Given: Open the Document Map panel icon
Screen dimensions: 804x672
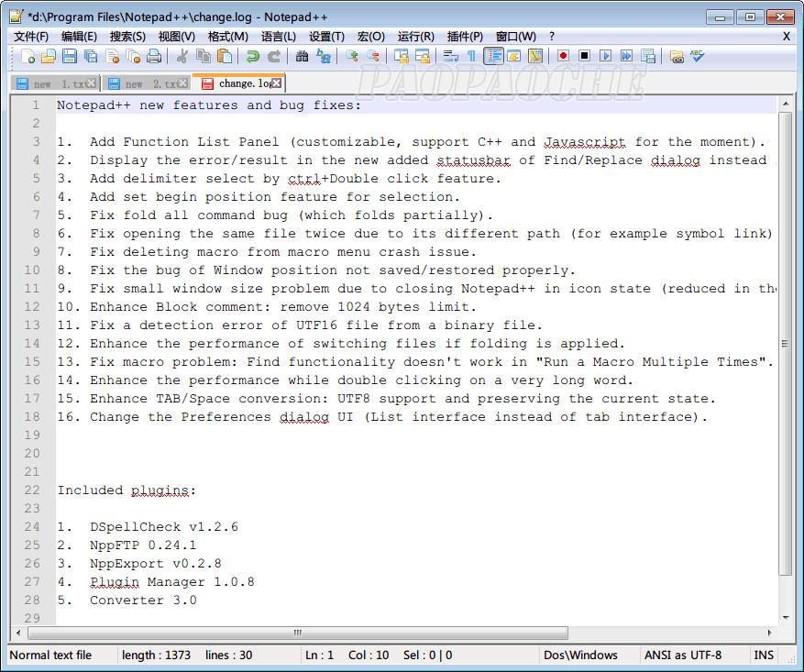Looking at the screenshot, I should 535,56.
